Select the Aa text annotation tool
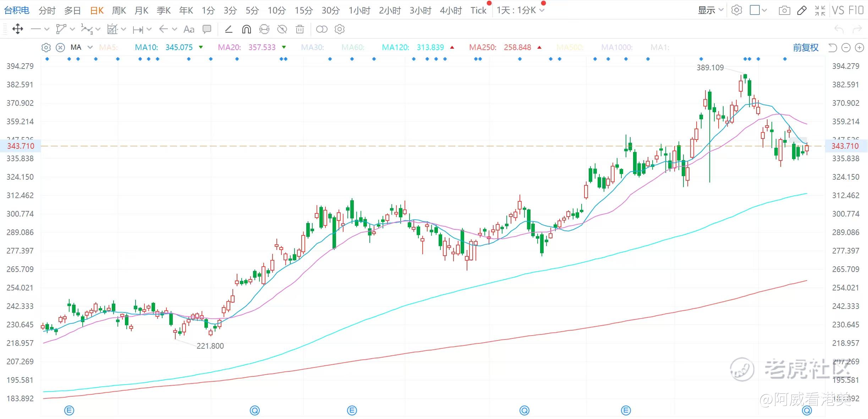The image size is (868, 419). point(189,29)
